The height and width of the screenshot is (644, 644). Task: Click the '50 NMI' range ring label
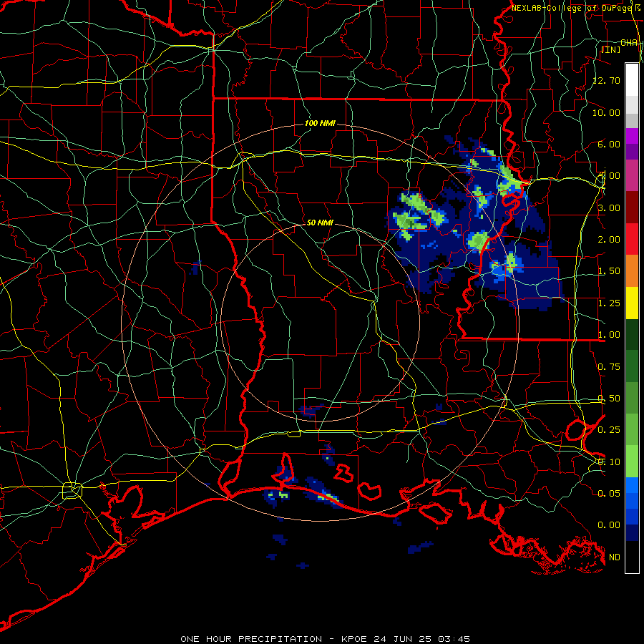[320, 223]
